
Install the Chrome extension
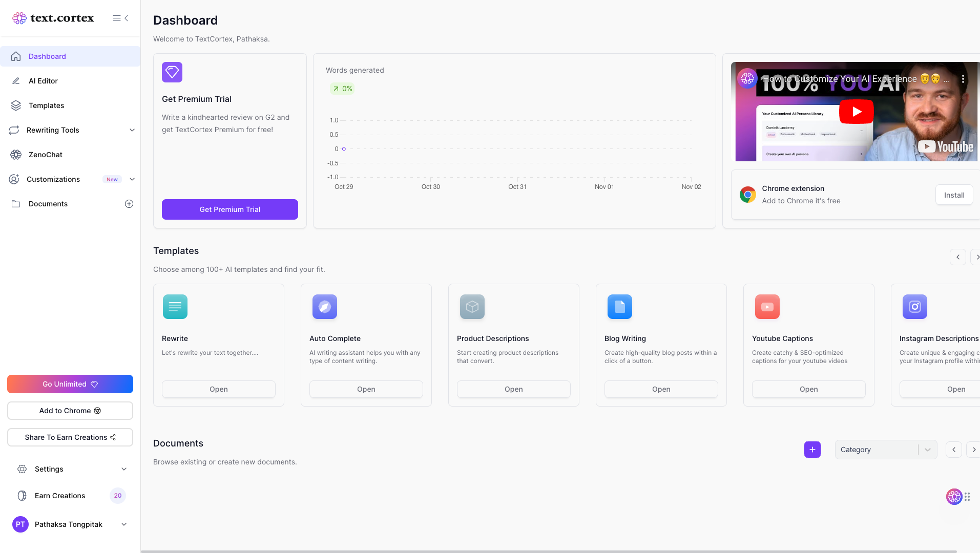[x=953, y=195]
